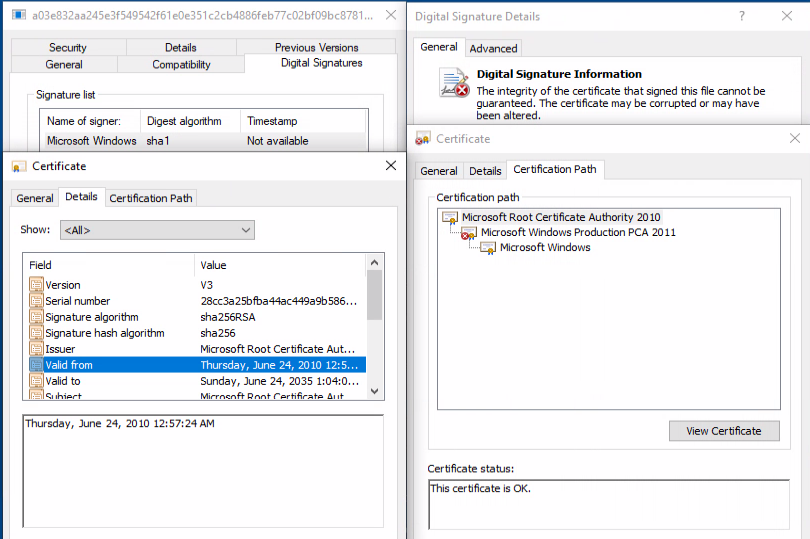Viewport: 810px width, 539px height.
Task: Select the Version V3 row
Action: pyautogui.click(x=197, y=285)
